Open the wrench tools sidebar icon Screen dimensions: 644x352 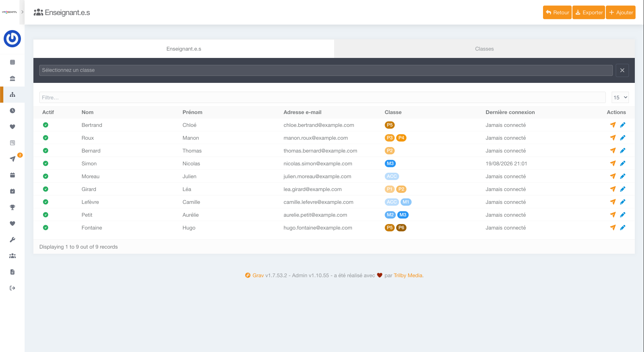point(12,240)
